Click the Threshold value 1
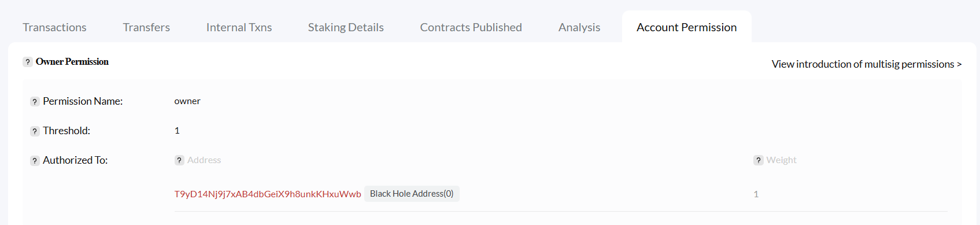This screenshot has width=980, height=225. [x=177, y=131]
